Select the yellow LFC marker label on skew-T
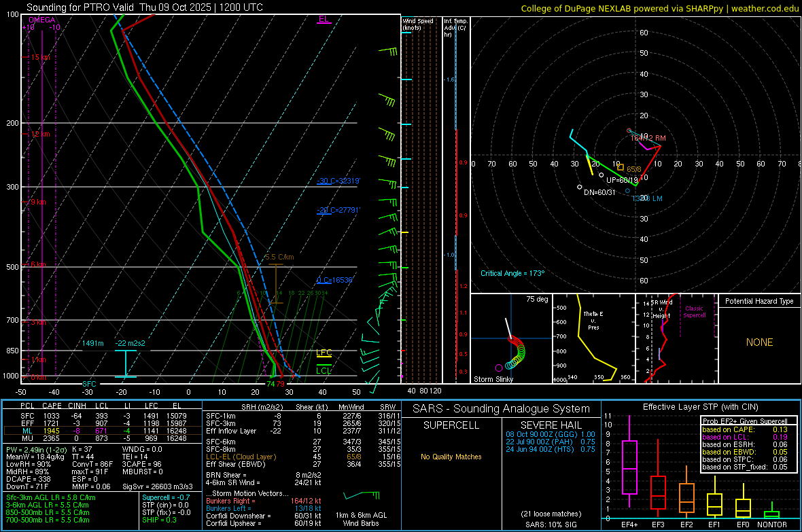 [x=324, y=353]
